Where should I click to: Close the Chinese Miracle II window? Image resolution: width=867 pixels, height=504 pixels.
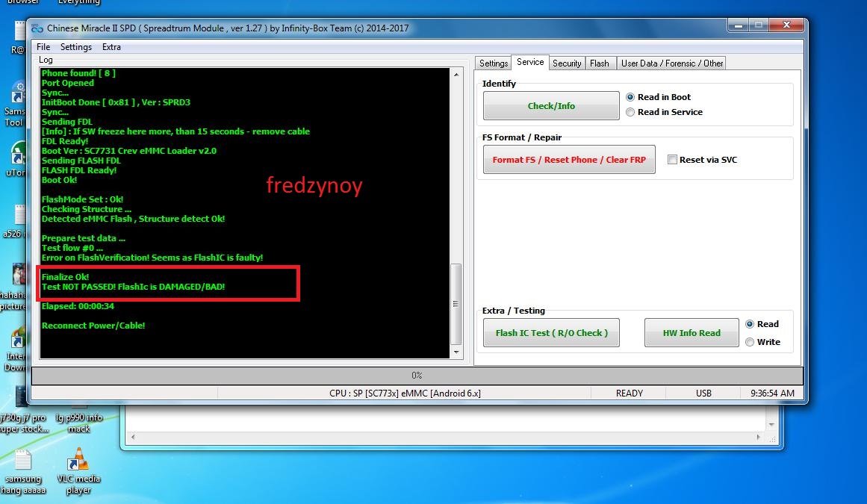coord(787,25)
